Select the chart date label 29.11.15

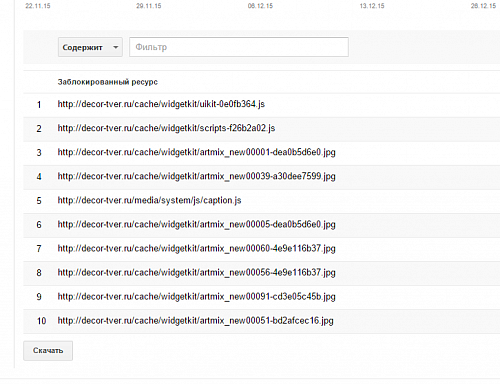(x=149, y=6)
